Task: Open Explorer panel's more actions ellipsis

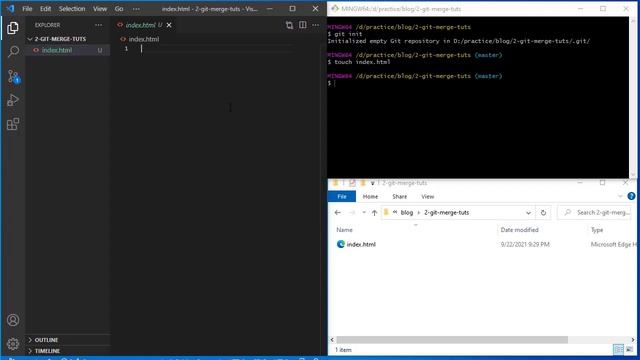Action: [x=98, y=25]
